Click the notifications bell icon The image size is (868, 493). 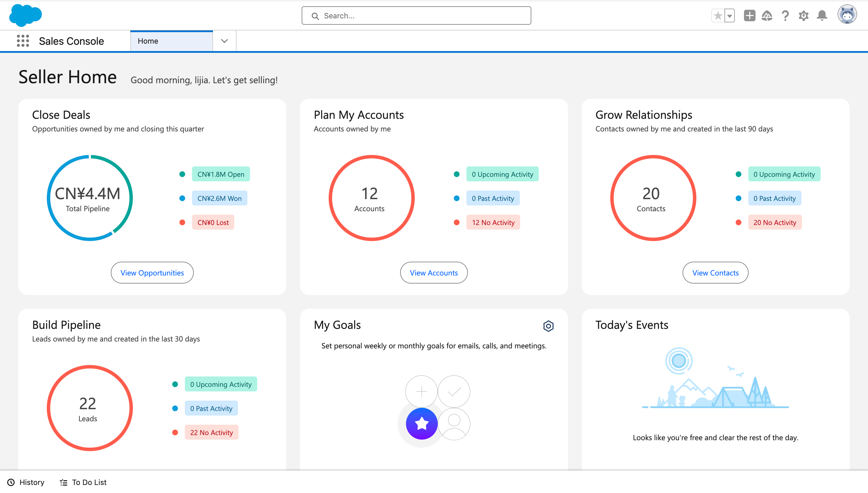click(x=821, y=15)
